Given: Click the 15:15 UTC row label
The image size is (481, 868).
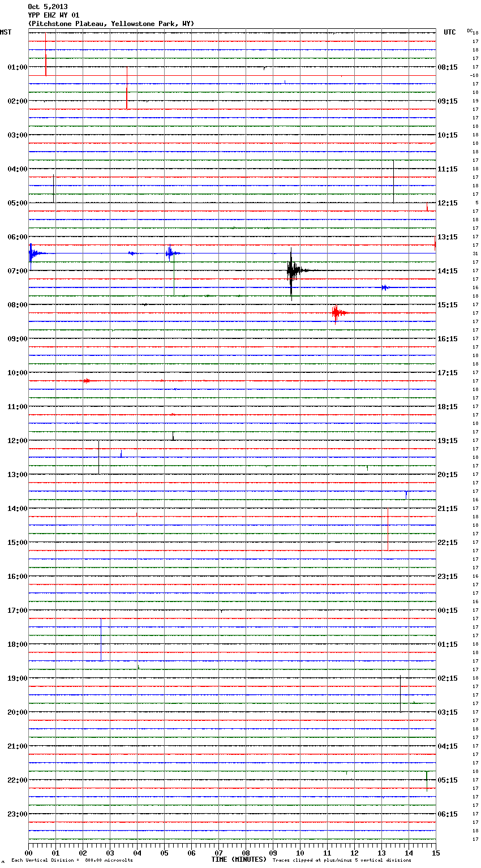Looking at the screenshot, I should 448,305.
